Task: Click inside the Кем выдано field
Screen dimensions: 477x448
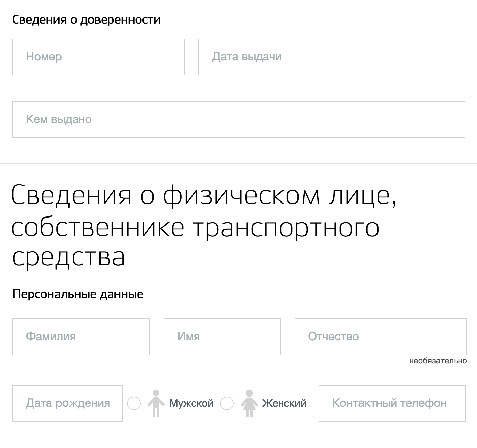Action: (238, 119)
